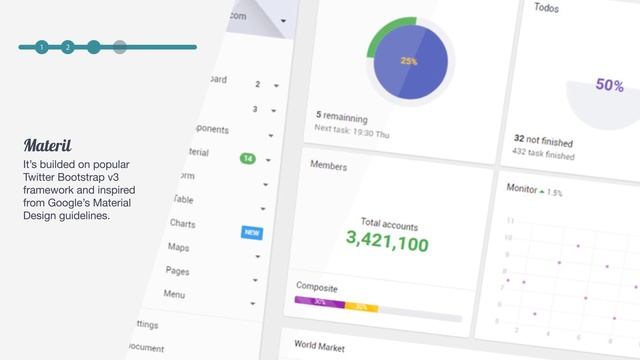Click the Table sidebar label
The image size is (640, 360).
[183, 199]
